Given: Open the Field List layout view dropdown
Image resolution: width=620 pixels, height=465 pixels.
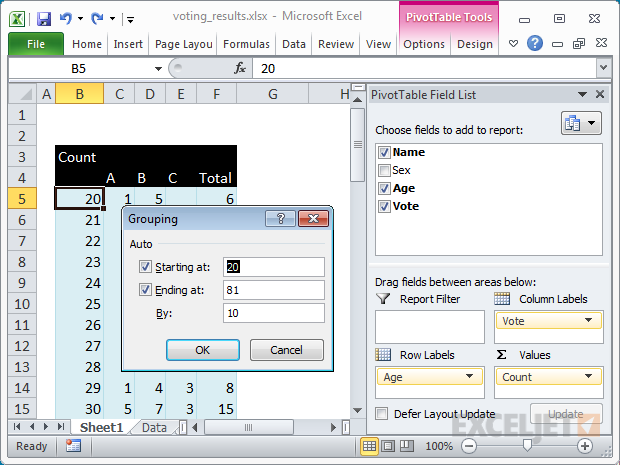Looking at the screenshot, I should tap(580, 123).
